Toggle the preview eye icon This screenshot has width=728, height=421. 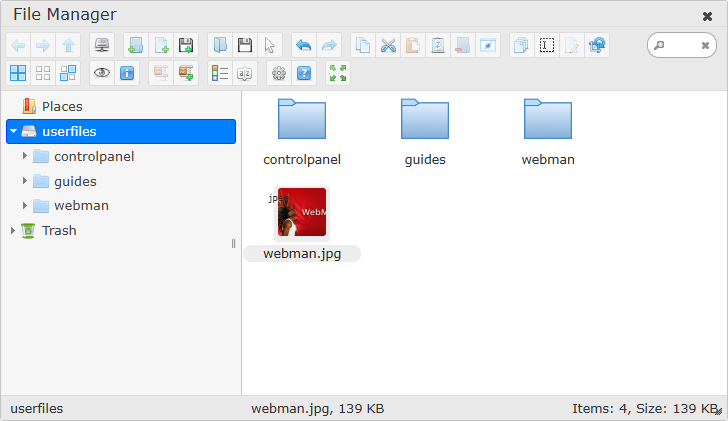(x=102, y=73)
